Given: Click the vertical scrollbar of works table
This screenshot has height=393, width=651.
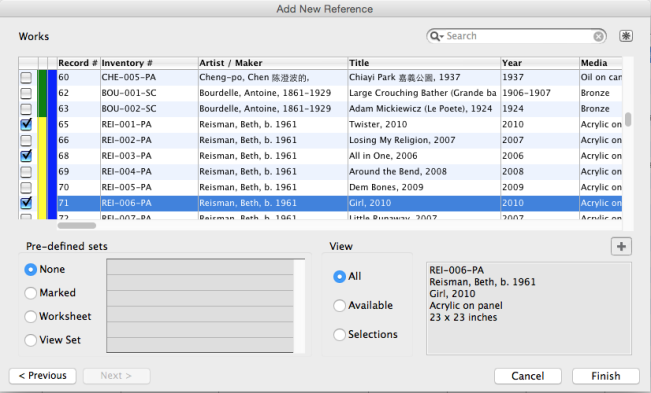Looking at the screenshot, I should (x=628, y=120).
